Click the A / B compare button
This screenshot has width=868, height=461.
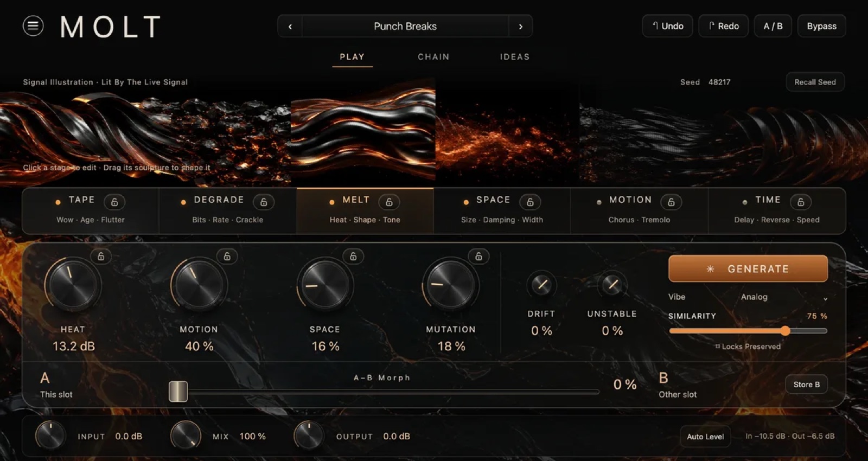point(773,26)
